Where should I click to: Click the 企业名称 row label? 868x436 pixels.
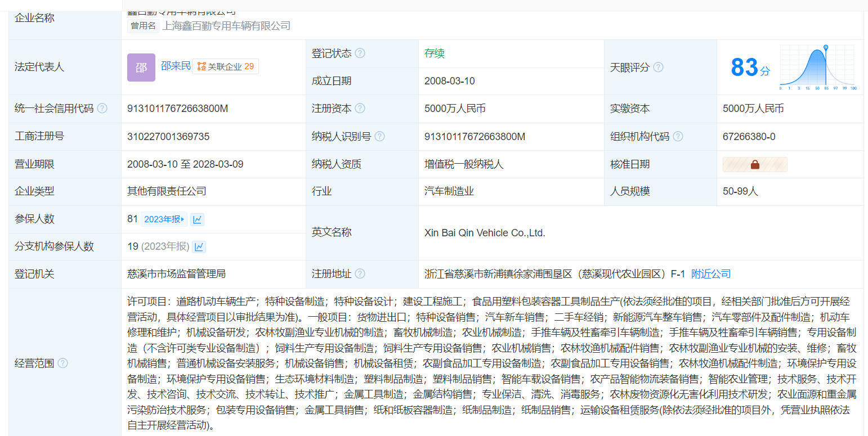point(34,18)
